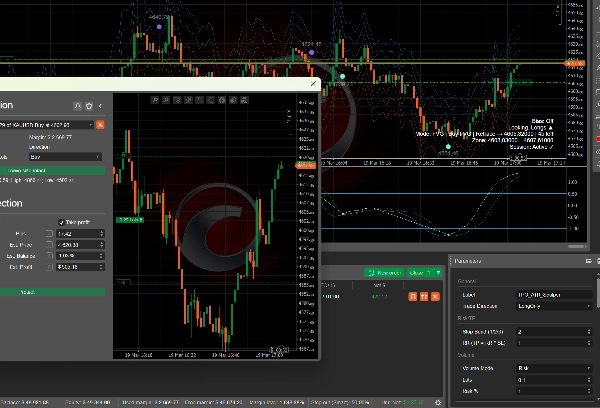Click the zoom in magnifier in dialog chart toolbar

pos(155,100)
